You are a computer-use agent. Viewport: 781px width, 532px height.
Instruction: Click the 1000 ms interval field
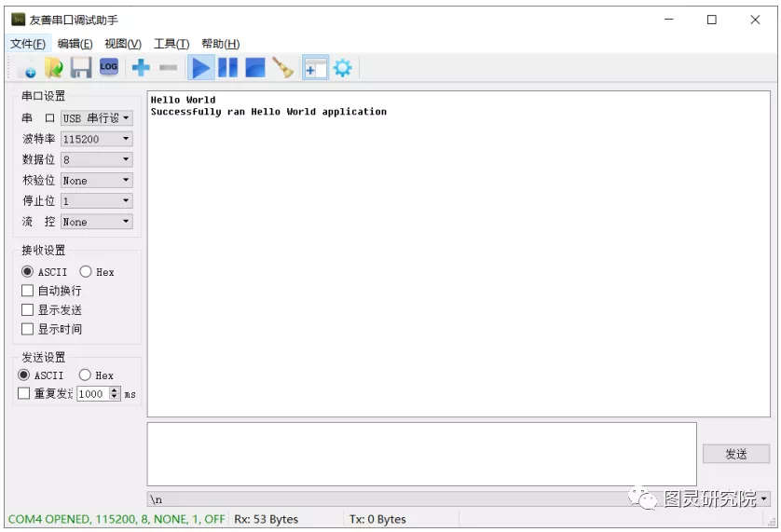point(93,393)
